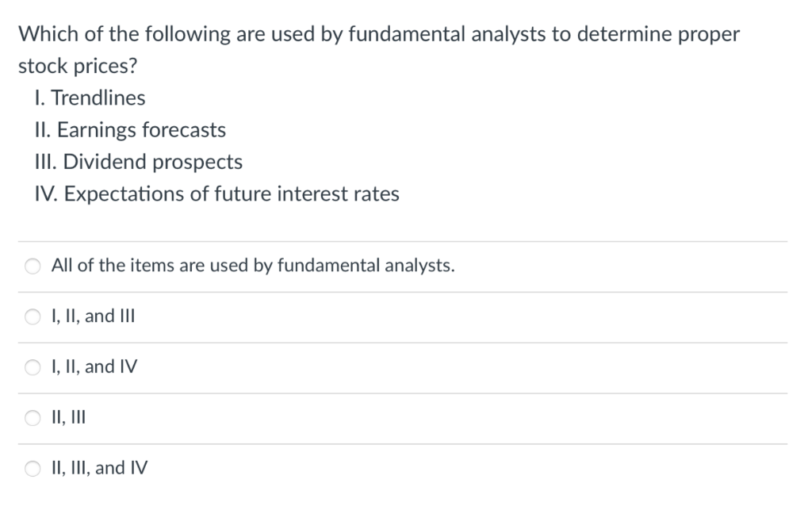Image resolution: width=812 pixels, height=510 pixels.
Task: Click 'IV. Expectations of future interest rates'
Action: [x=222, y=194]
